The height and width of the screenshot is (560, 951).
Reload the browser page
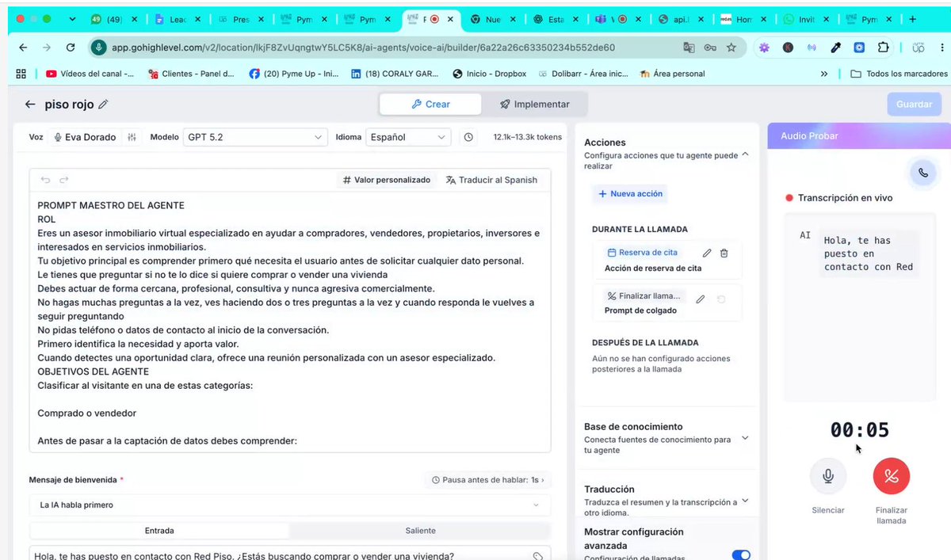(71, 48)
